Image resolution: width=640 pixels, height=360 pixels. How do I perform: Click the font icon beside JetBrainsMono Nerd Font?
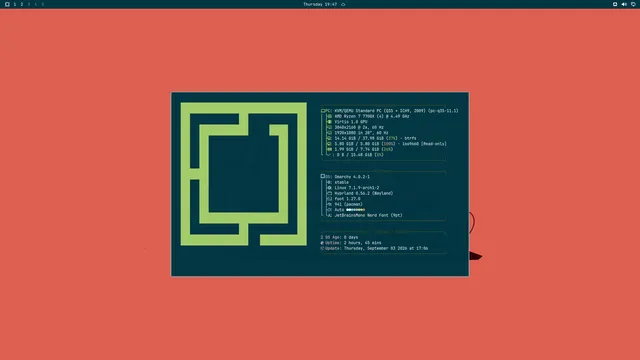pyautogui.click(x=329, y=215)
